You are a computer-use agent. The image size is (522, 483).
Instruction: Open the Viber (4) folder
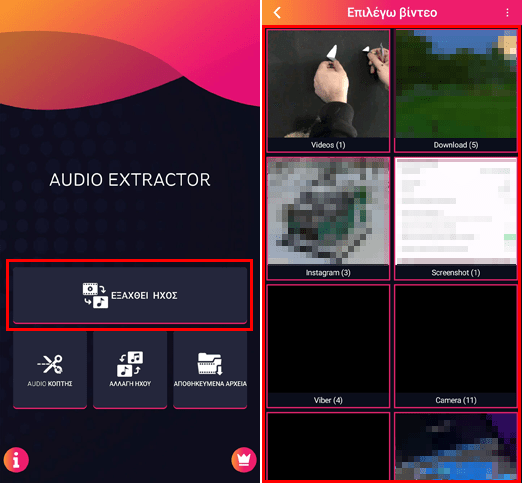[328, 346]
